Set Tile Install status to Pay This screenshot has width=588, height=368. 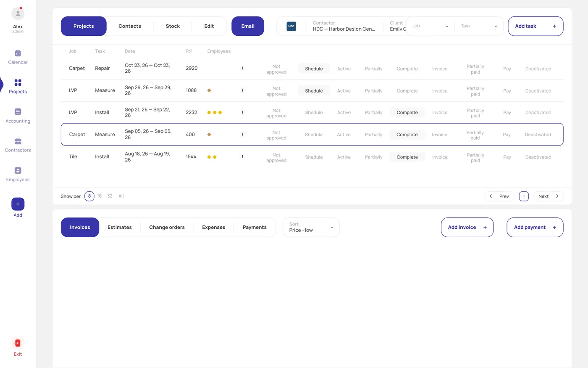coord(507,157)
